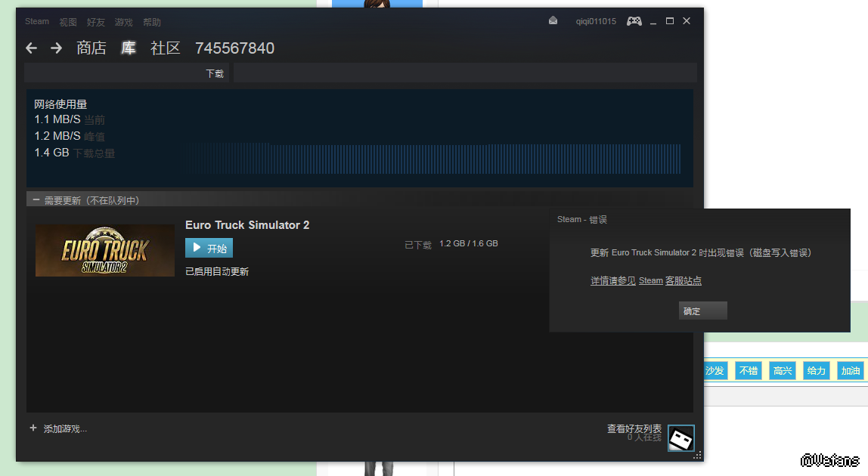Open the Steam menu
Screen dimensions: 868x476
click(37, 22)
